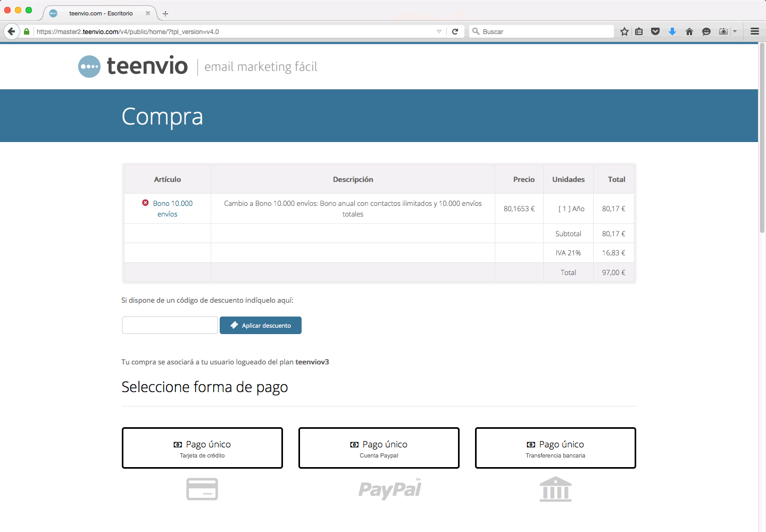The height and width of the screenshot is (532, 766).
Task: Open the bookmarks clipboard icon
Action: (x=639, y=31)
